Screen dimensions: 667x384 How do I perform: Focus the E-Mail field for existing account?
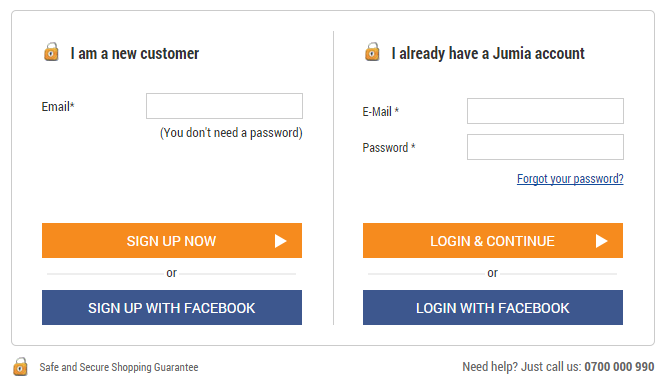click(x=545, y=111)
